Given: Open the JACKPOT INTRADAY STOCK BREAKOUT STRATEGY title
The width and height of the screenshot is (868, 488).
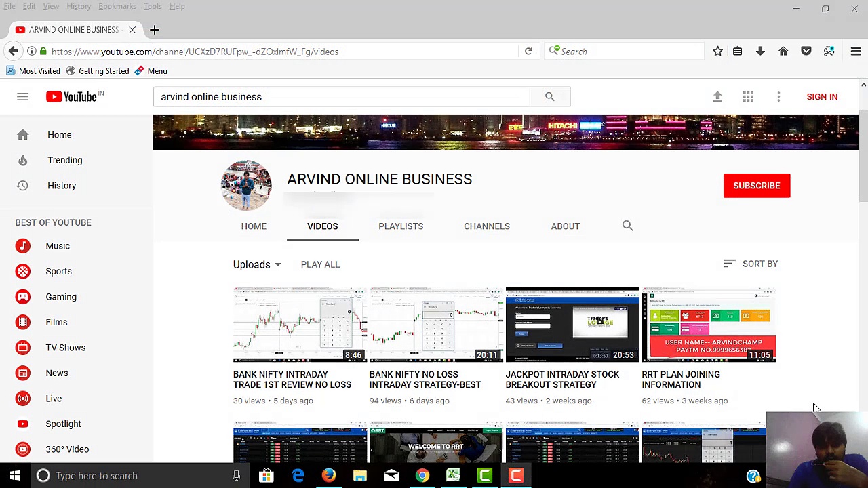Looking at the screenshot, I should (x=562, y=380).
